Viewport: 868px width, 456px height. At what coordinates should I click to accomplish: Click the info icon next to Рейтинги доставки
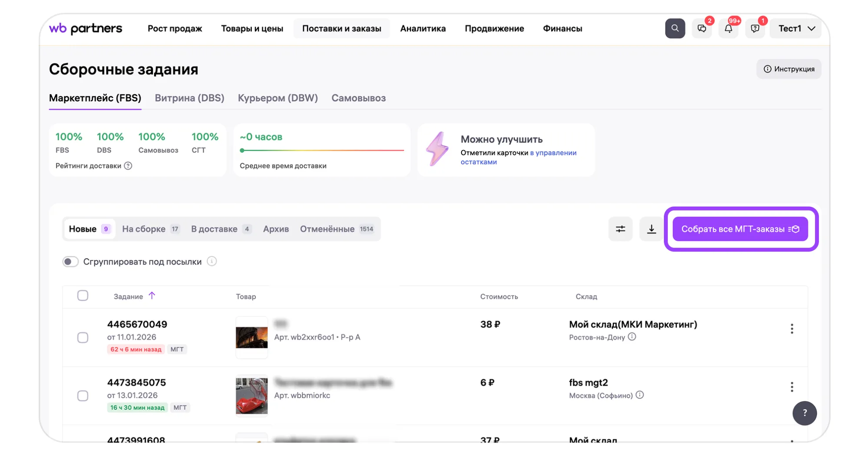pyautogui.click(x=128, y=166)
